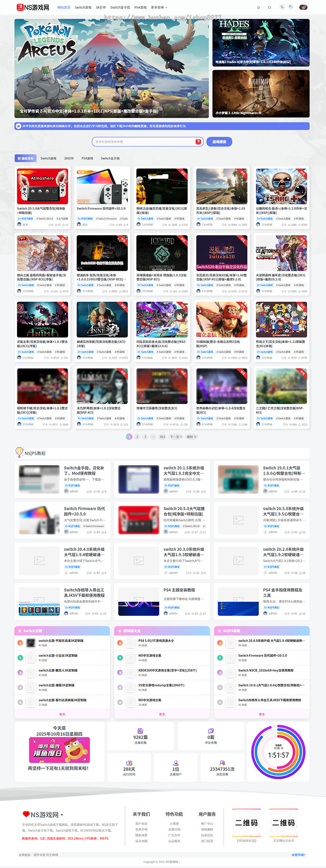Click the 下一页 next page button
The image size is (326, 868).
pos(176,437)
